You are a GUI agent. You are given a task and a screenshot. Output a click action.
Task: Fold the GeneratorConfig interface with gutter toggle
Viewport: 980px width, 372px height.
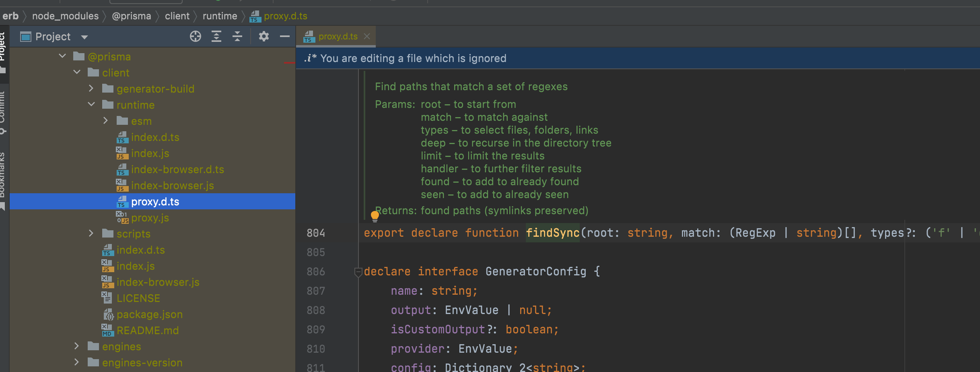click(358, 272)
